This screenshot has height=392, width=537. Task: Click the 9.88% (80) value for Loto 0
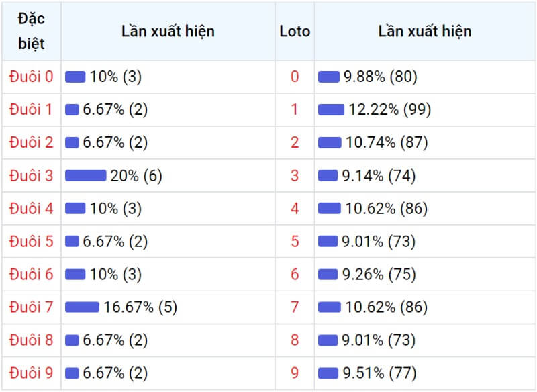point(381,77)
